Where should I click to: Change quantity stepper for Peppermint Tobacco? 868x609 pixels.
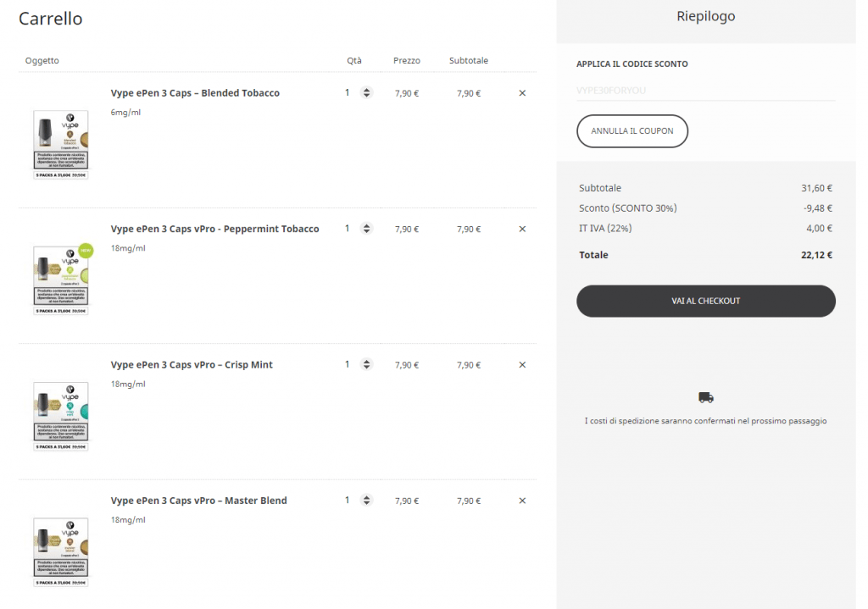tap(366, 229)
